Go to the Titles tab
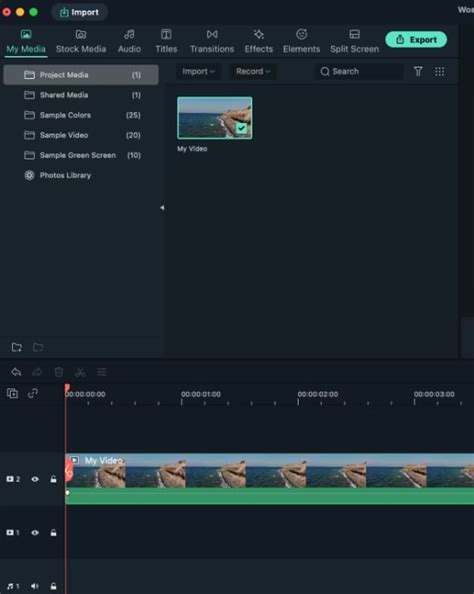Viewport: 474px width, 594px height. 166,42
